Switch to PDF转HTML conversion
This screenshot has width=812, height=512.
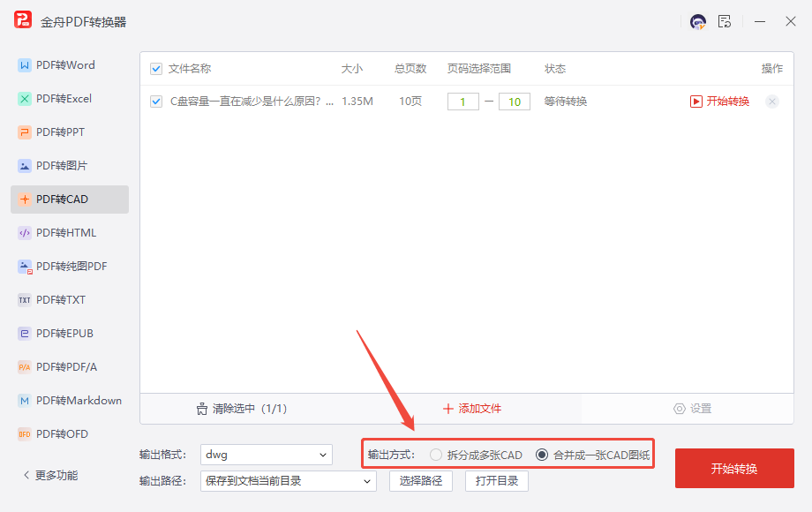tap(70, 233)
